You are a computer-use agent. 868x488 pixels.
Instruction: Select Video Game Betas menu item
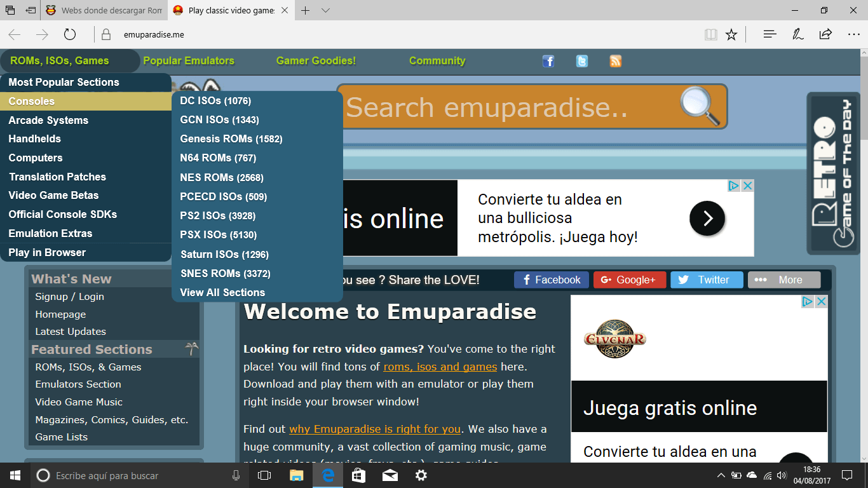(x=86, y=195)
